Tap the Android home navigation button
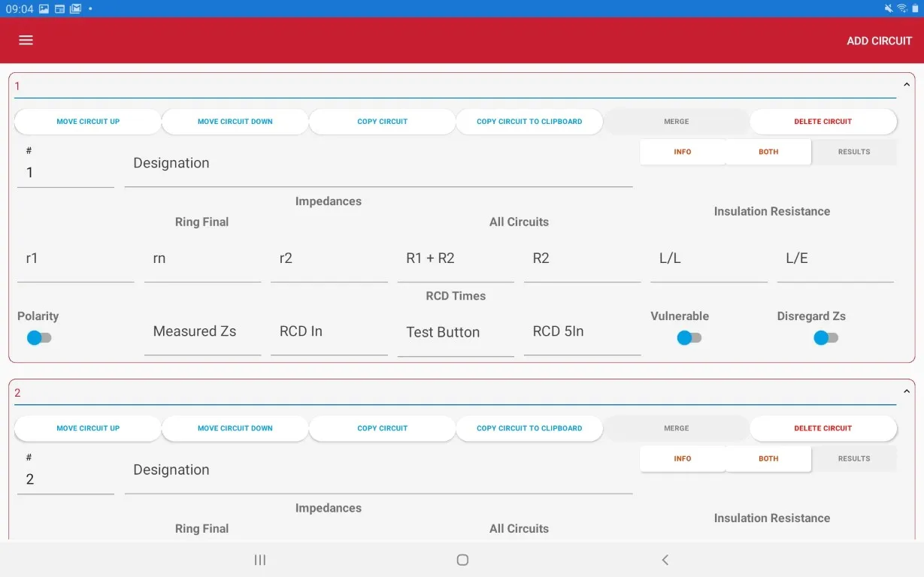 tap(462, 560)
